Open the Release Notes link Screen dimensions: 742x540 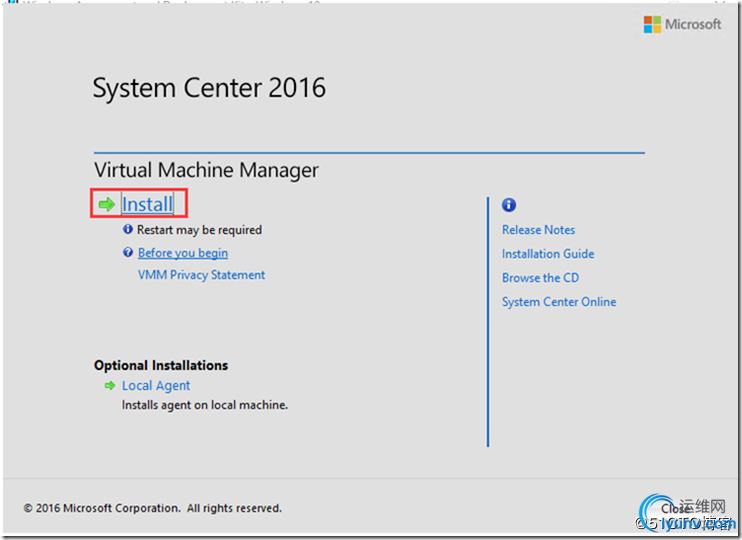(539, 230)
